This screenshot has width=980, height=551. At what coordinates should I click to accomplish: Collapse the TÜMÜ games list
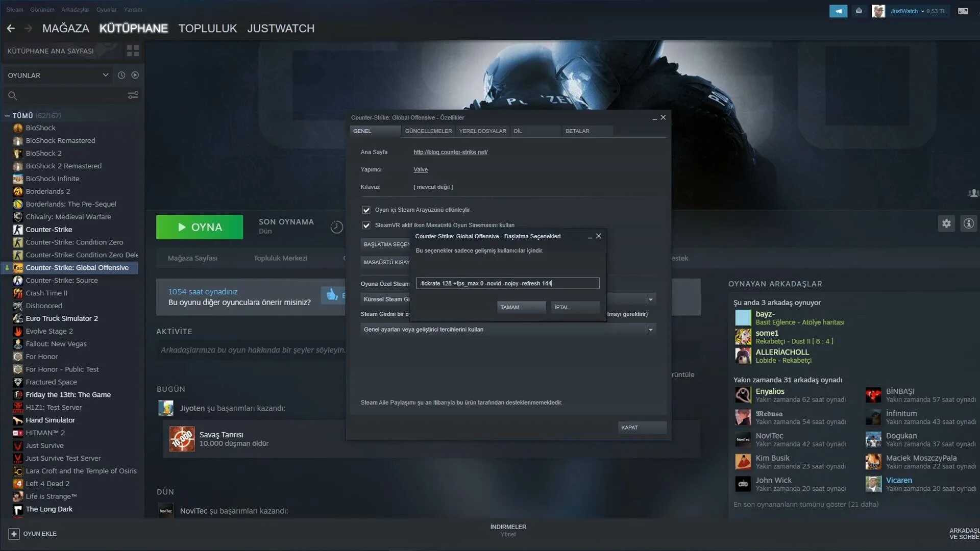pos(7,116)
